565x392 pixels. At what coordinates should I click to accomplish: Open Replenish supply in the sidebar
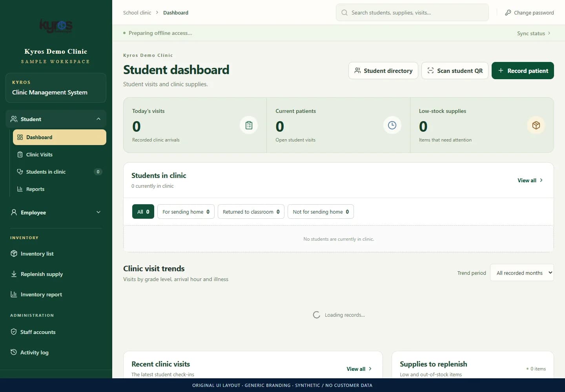pyautogui.click(x=56, y=274)
